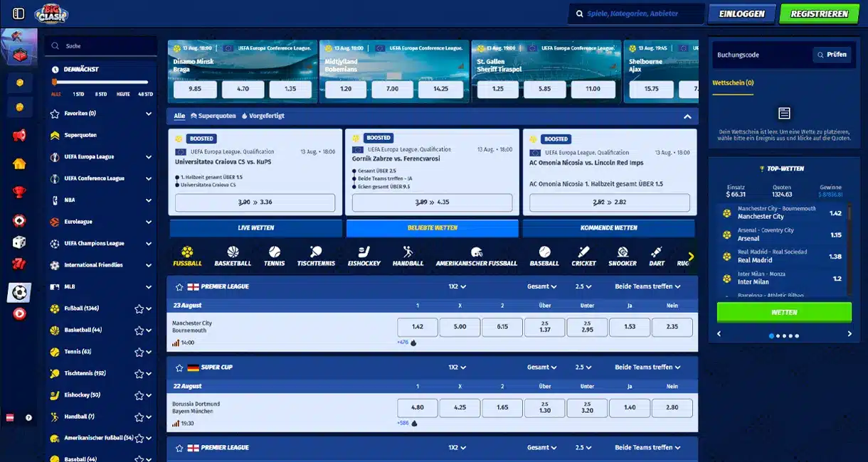Click the Prüfen booking code button

click(832, 55)
